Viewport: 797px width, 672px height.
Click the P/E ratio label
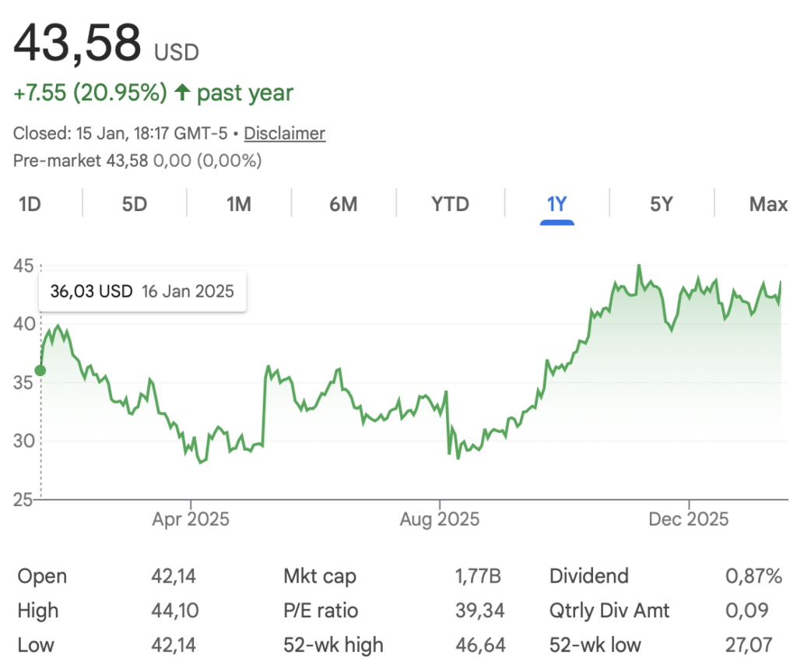coord(321,610)
